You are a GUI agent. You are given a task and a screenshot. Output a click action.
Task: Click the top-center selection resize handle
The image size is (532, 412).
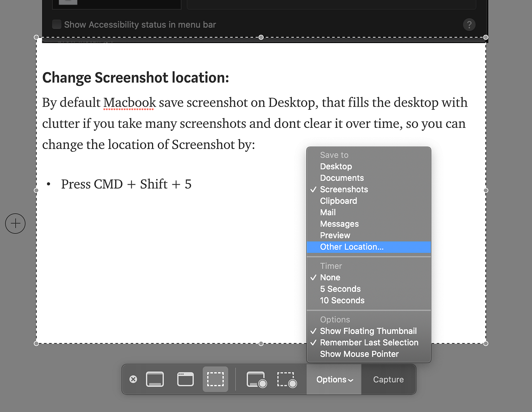coord(261,37)
